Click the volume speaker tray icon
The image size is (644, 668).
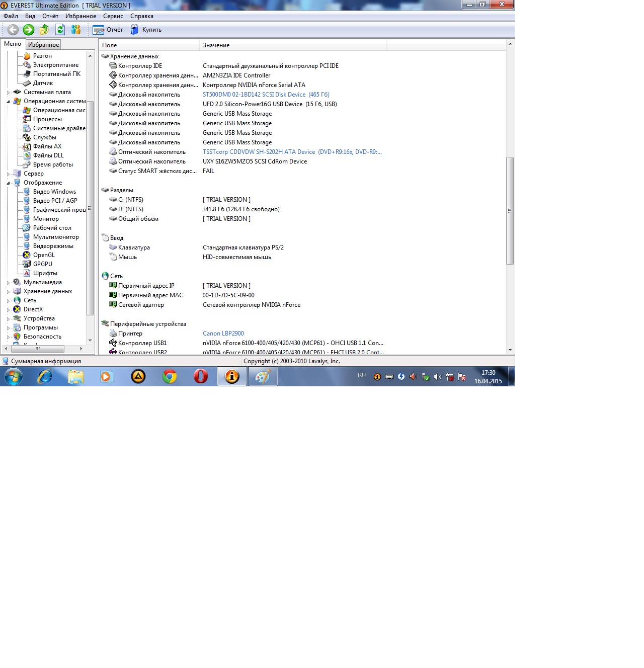413,377
